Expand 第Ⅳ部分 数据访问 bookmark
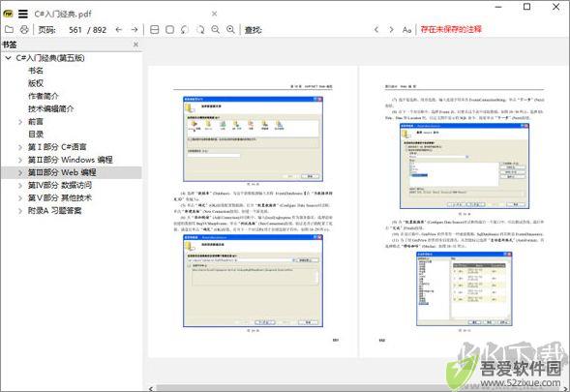 [x=20, y=186]
